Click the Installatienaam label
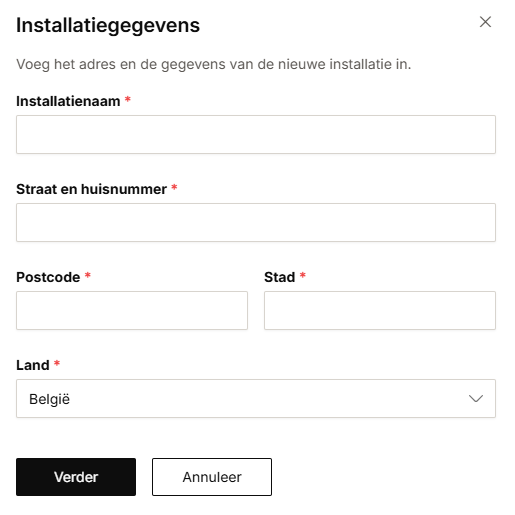The width and height of the screenshot is (515, 515). 68,101
